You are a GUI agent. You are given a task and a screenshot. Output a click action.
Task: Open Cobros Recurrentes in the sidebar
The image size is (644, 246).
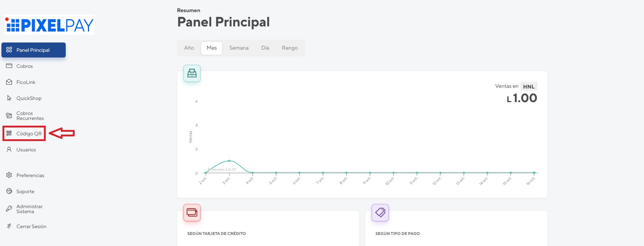pos(30,116)
